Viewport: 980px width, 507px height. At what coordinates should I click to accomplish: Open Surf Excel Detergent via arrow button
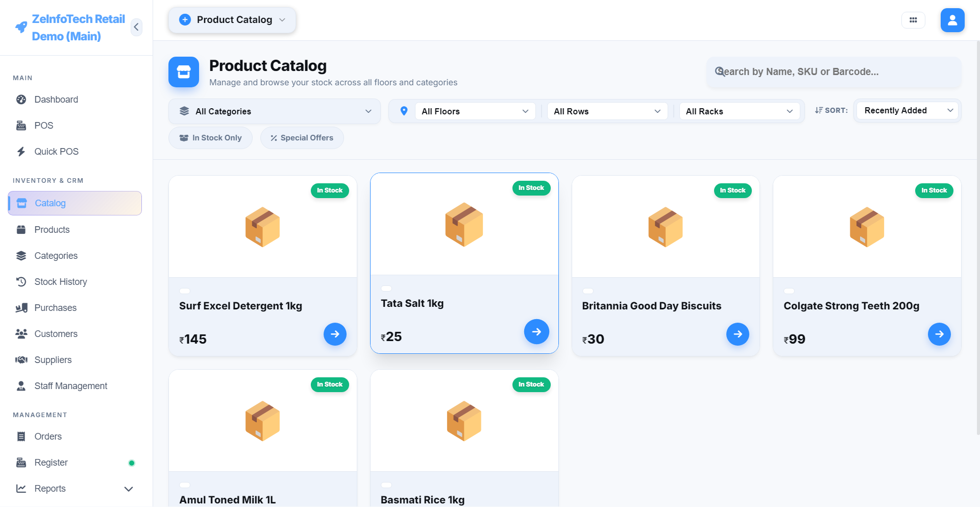(x=335, y=334)
